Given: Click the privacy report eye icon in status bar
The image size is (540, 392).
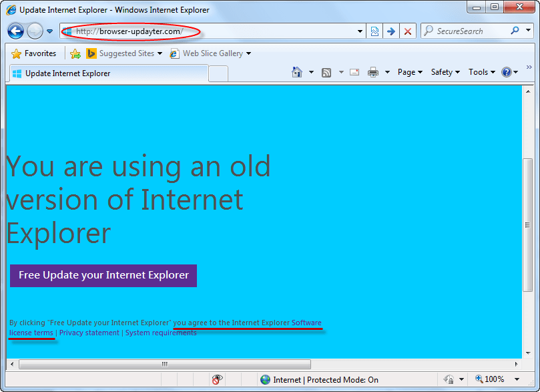Looking at the screenshot, I should click(x=218, y=379).
